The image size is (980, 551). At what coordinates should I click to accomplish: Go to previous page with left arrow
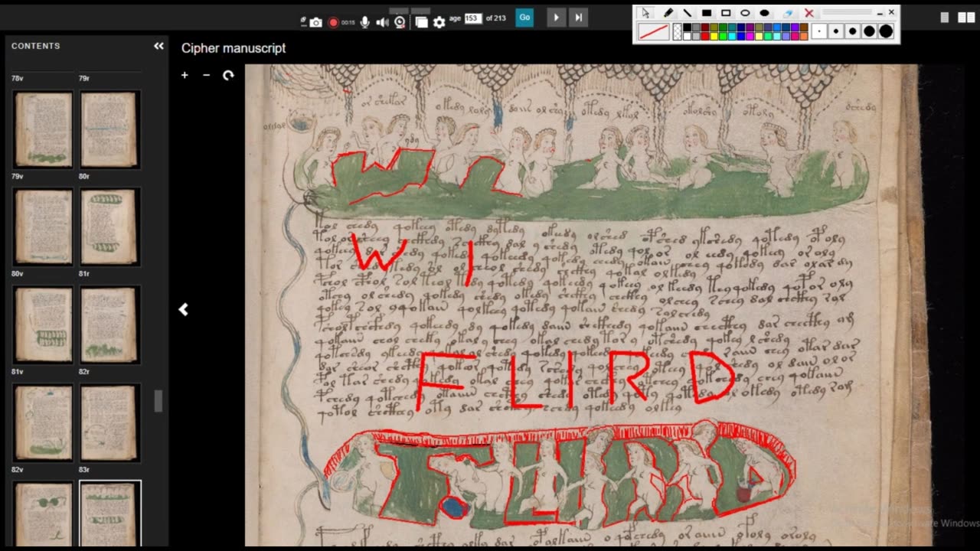pyautogui.click(x=183, y=309)
